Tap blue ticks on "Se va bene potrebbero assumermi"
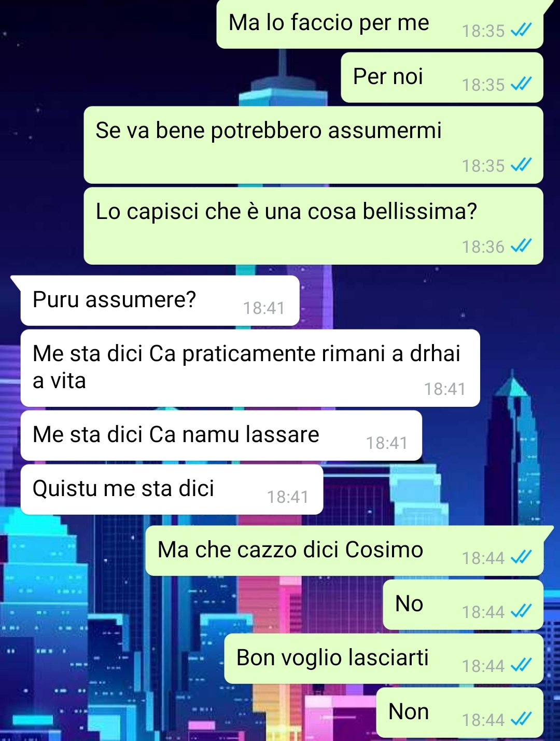 pos(521,165)
